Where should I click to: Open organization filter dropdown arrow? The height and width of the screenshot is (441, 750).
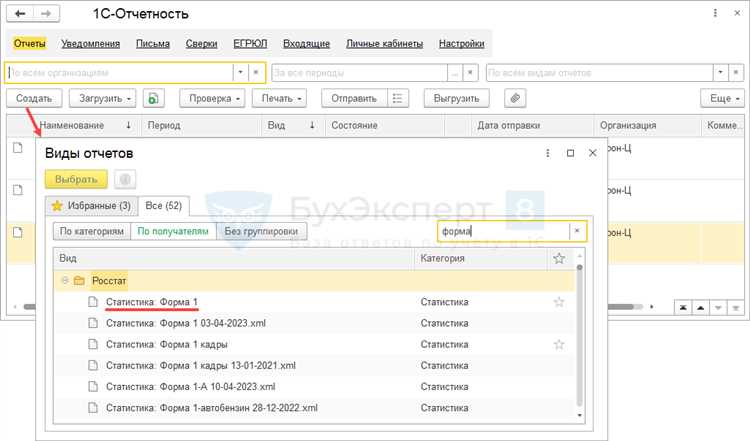pos(241,73)
